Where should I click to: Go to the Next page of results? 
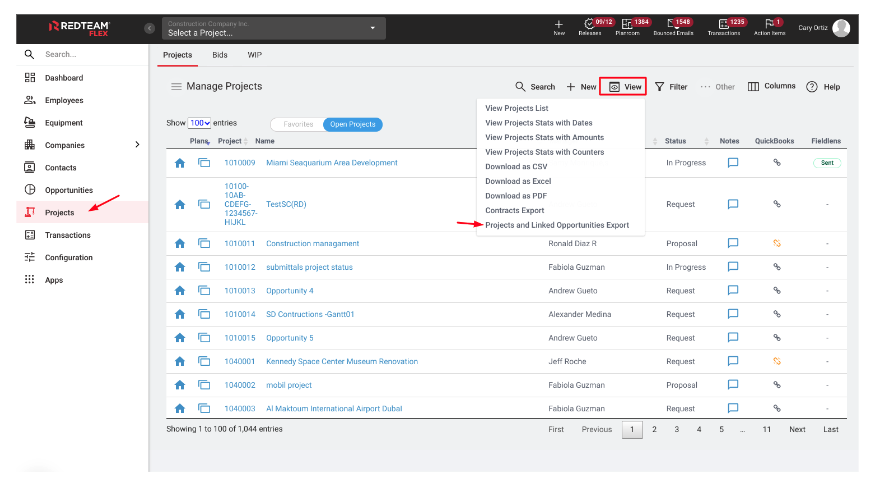(x=796, y=429)
